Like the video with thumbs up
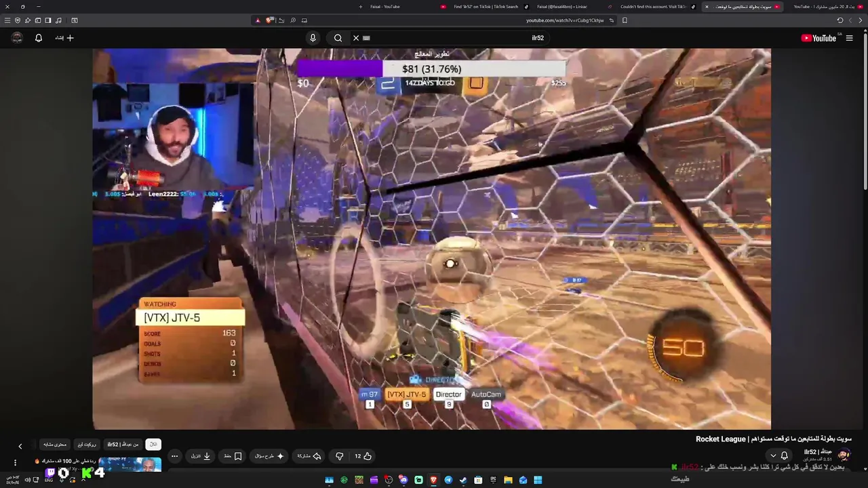The height and width of the screenshot is (488, 868). (363, 456)
